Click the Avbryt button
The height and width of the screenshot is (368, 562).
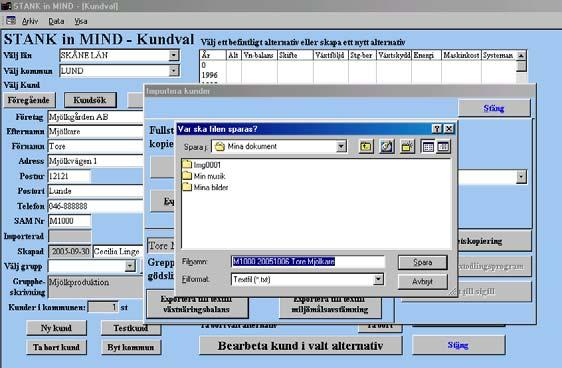[x=423, y=282]
